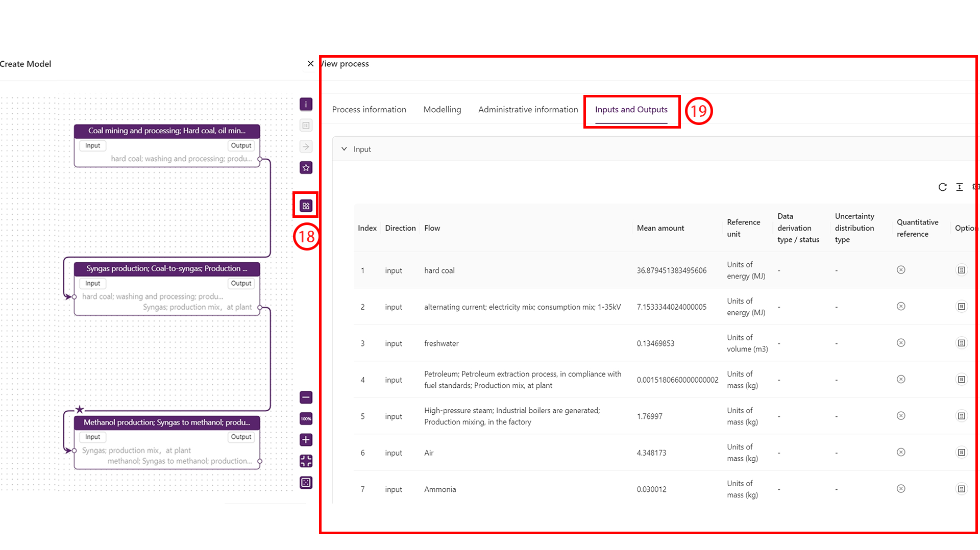This screenshot has height=550, width=980.
Task: Click Output label on Coal mining node
Action: pos(241,145)
